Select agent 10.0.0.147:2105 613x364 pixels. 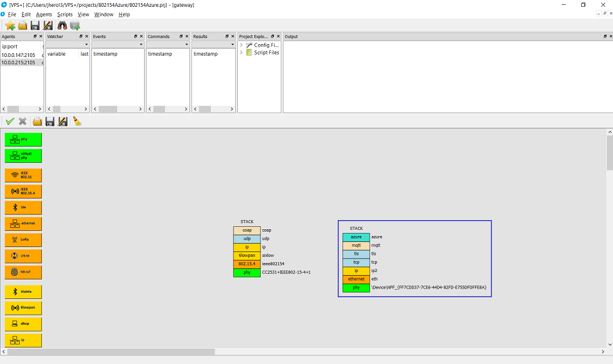pos(18,55)
